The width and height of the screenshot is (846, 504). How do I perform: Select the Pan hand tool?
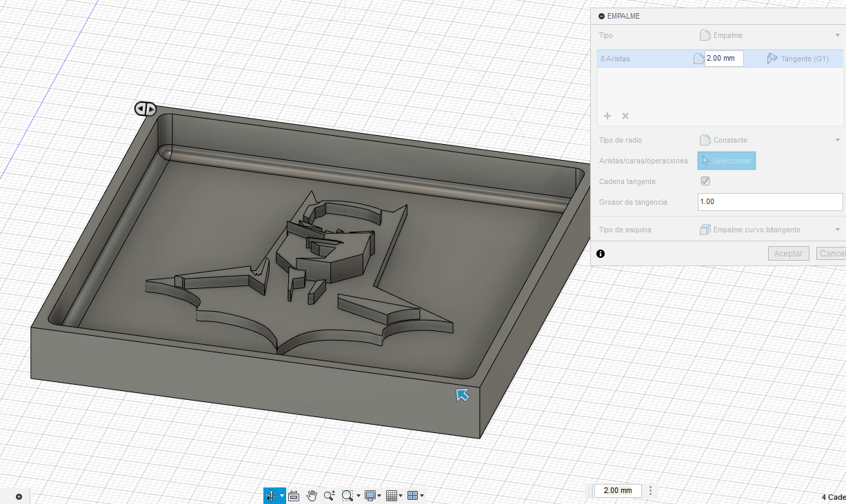pos(312,495)
